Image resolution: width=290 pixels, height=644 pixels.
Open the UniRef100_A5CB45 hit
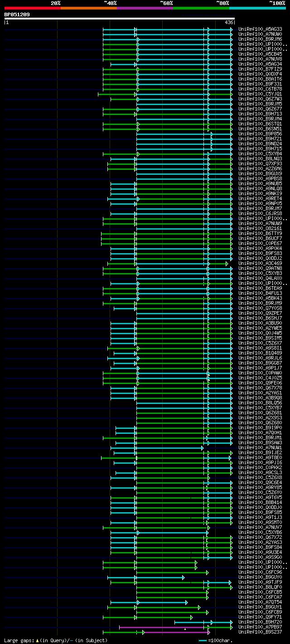click(260, 54)
